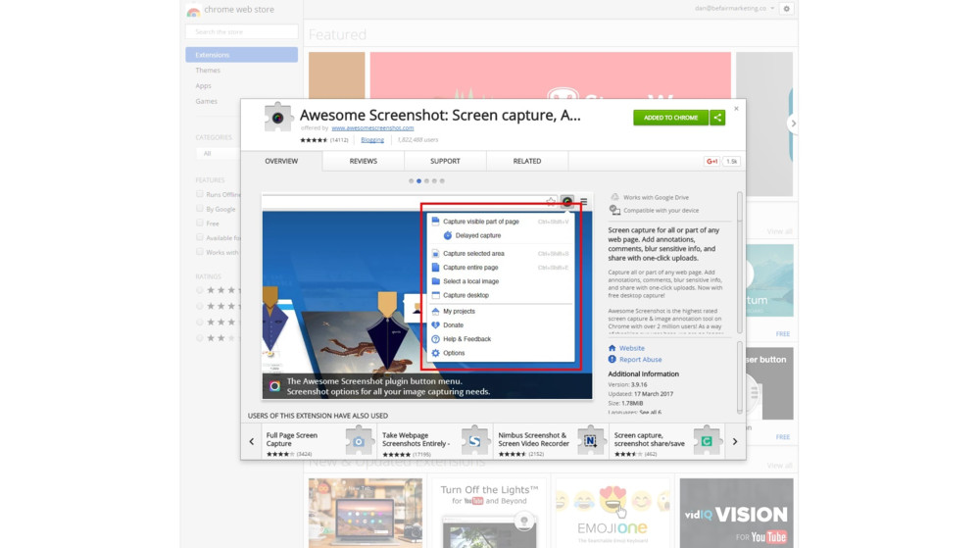980x548 pixels.
Task: Select the third screenshot carousel dot
Action: pos(426,181)
